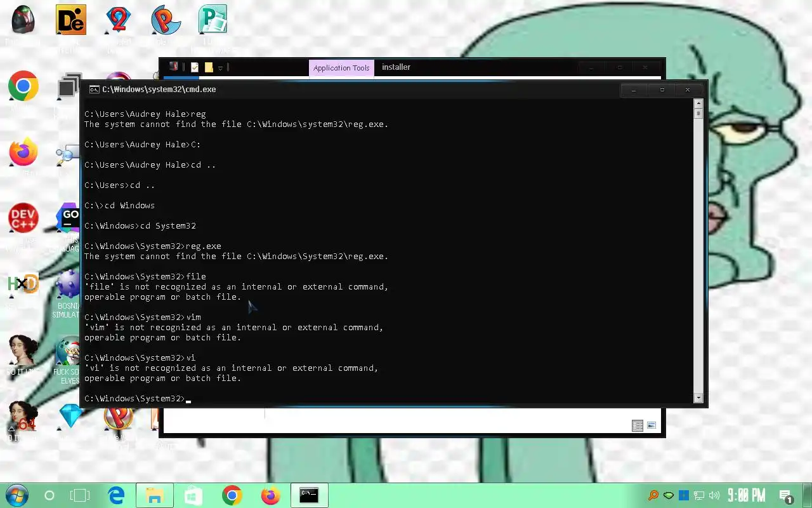Open the portrait icon marked 64

coord(23,417)
